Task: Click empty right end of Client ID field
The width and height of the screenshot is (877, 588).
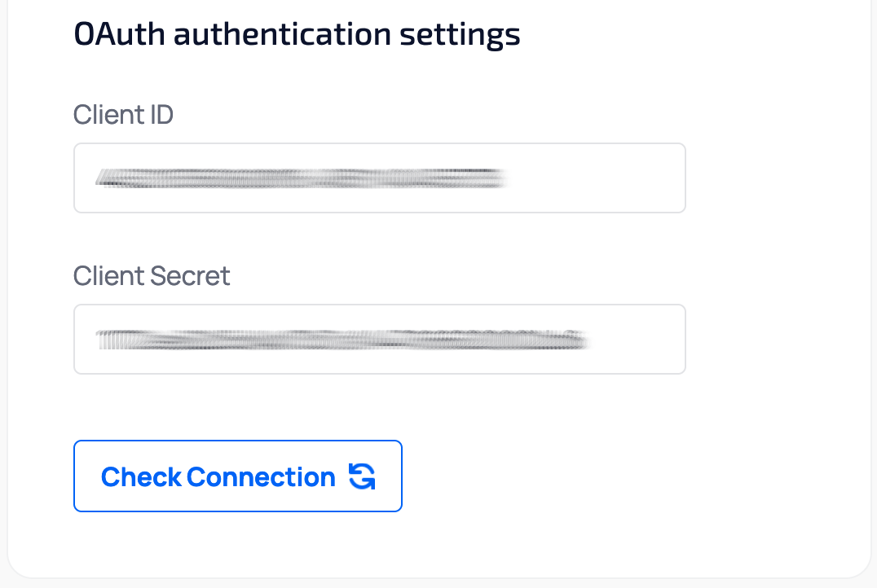Action: pyautogui.click(x=619, y=178)
